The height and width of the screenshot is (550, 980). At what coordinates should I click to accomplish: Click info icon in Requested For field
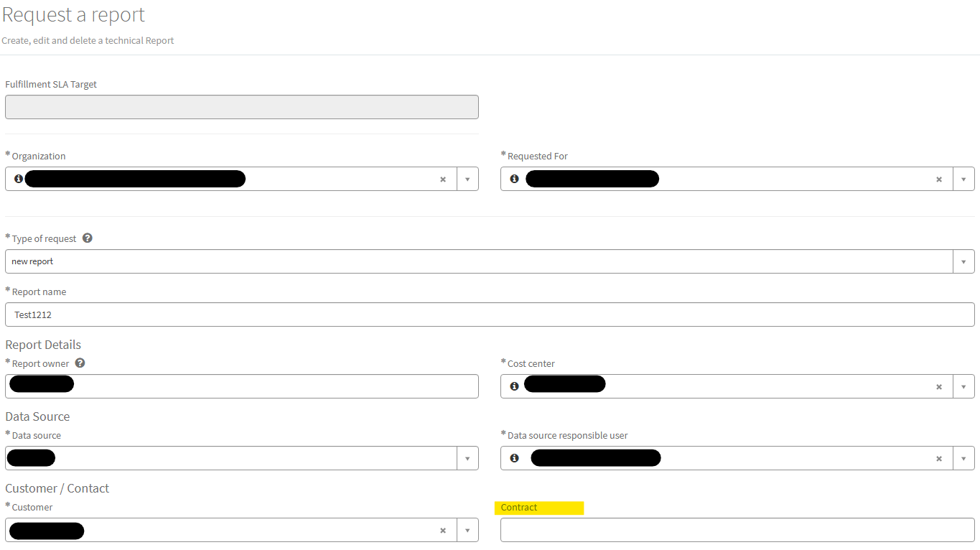pos(514,179)
